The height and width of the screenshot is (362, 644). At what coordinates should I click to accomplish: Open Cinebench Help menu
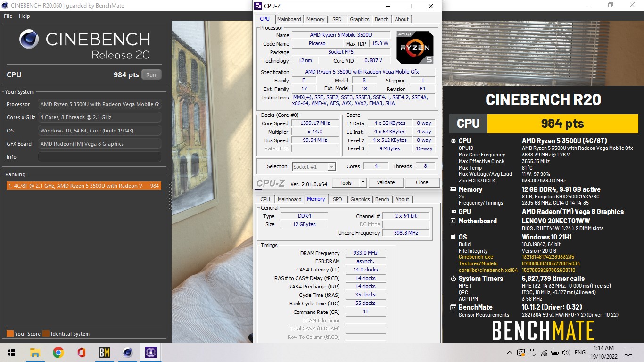tap(25, 16)
